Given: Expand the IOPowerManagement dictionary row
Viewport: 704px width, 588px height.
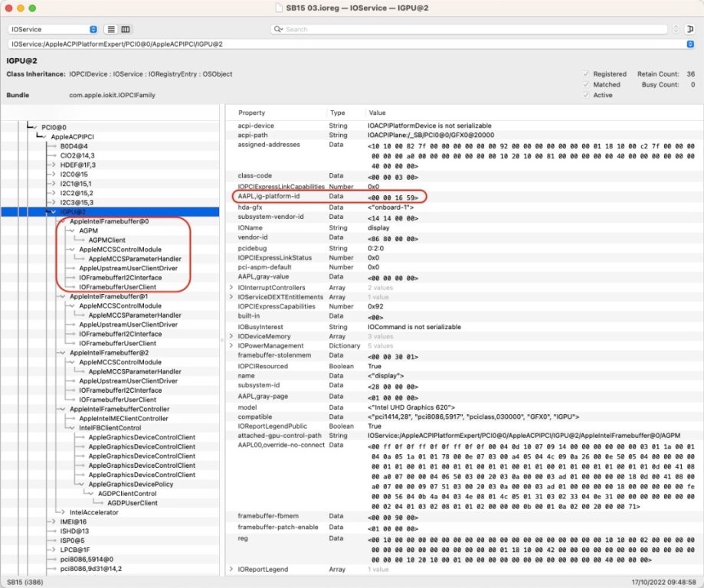Looking at the screenshot, I should coord(231,346).
